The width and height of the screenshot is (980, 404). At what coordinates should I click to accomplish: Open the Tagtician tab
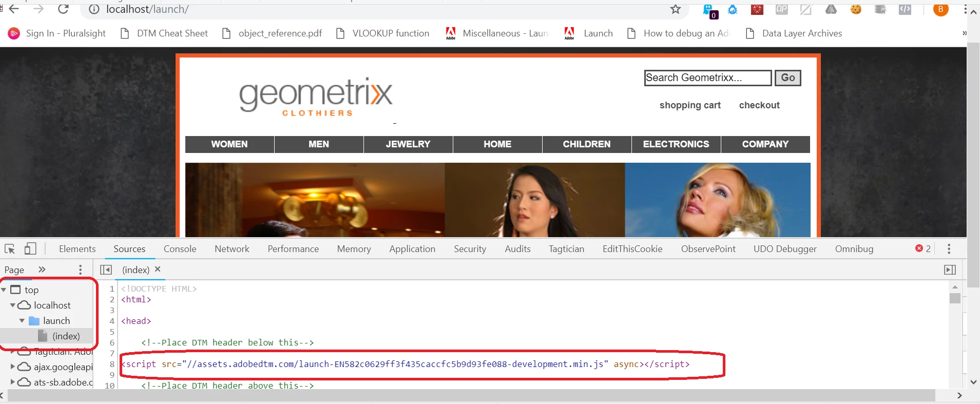(x=566, y=249)
